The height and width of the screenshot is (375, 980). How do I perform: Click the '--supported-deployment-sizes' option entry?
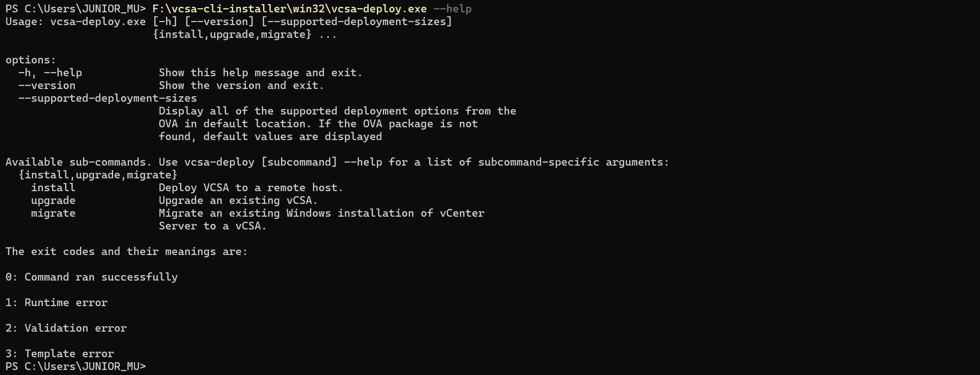pos(108,98)
